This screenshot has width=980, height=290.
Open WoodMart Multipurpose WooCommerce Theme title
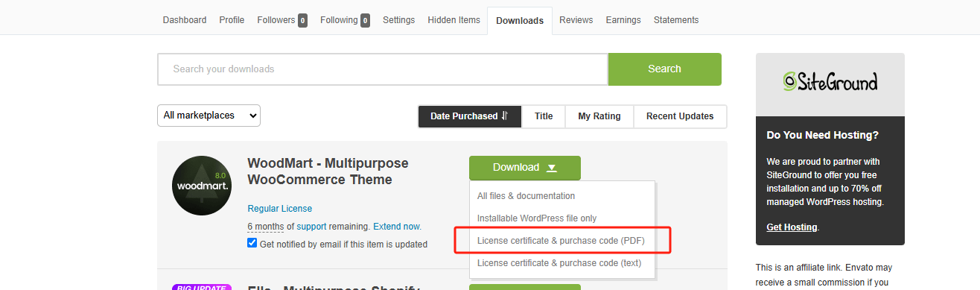pos(328,171)
